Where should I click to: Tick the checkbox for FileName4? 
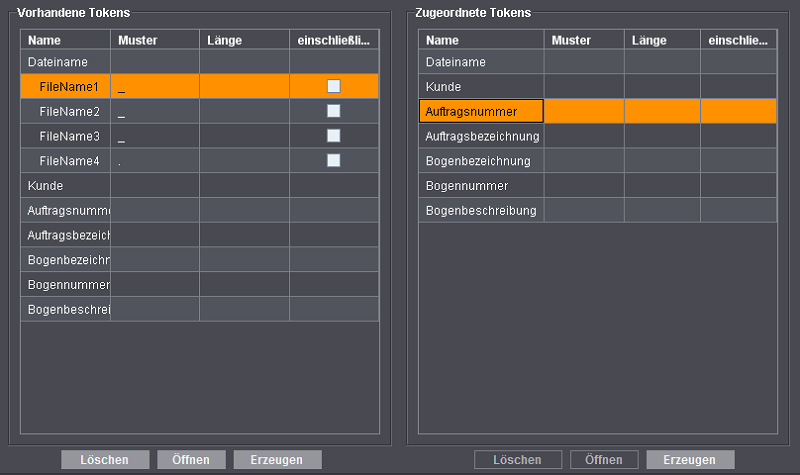(334, 160)
